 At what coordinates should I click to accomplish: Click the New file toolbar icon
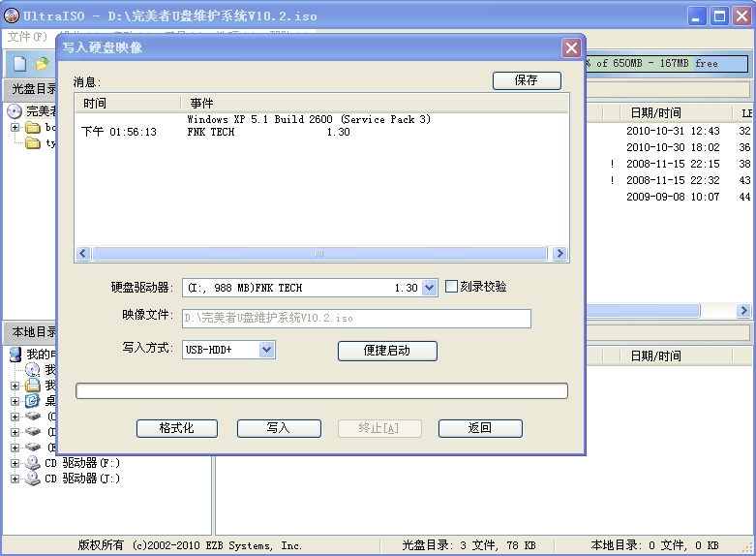coord(19,64)
